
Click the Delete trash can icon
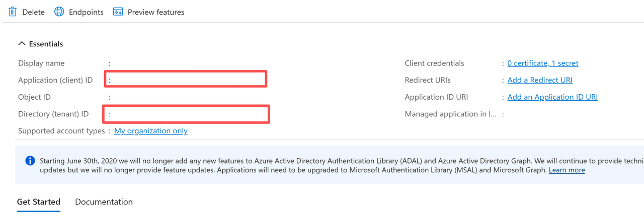click(13, 12)
